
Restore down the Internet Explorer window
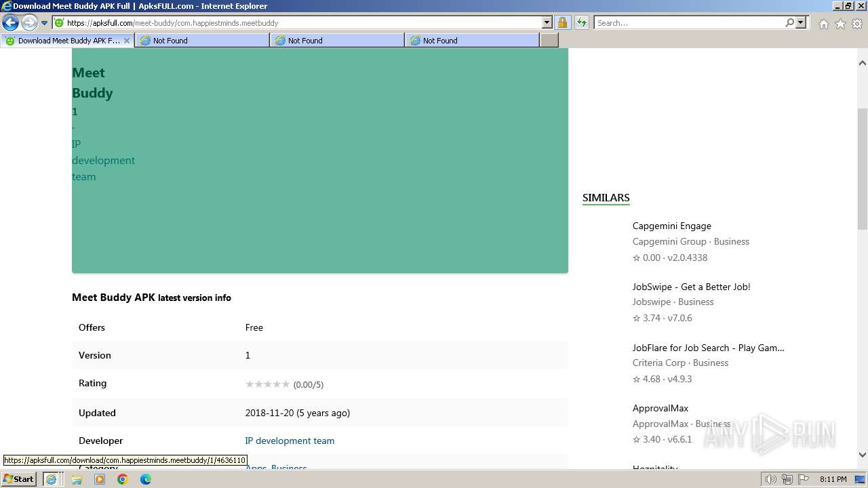click(848, 6)
